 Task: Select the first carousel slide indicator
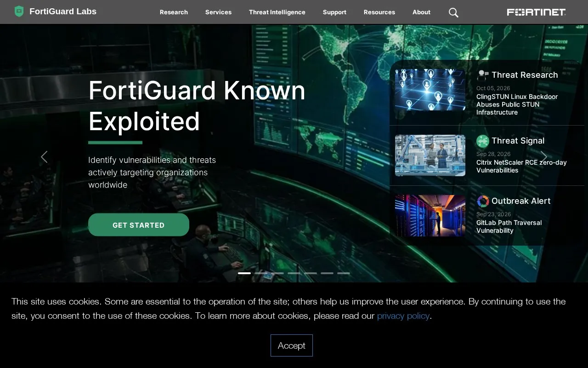(244, 273)
